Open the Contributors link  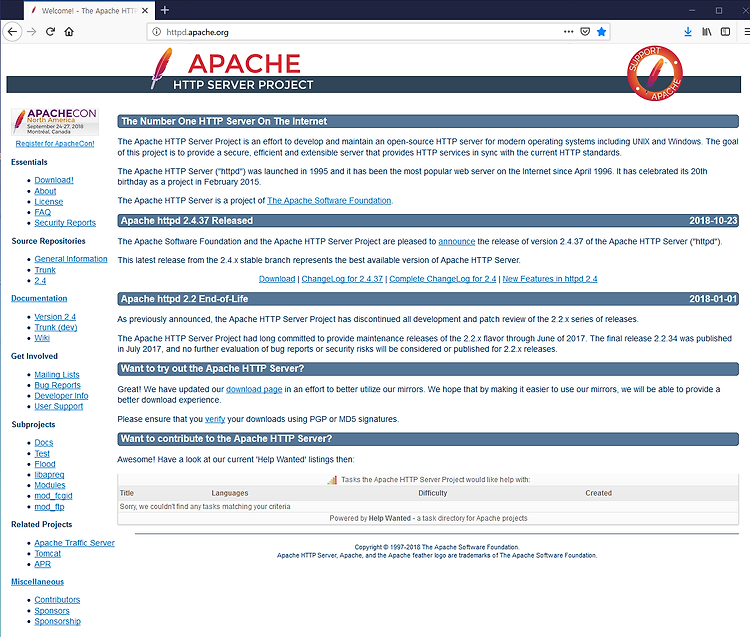coord(57,600)
